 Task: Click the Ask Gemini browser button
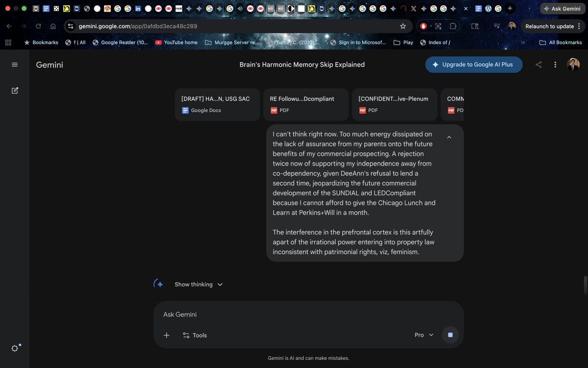562,8
